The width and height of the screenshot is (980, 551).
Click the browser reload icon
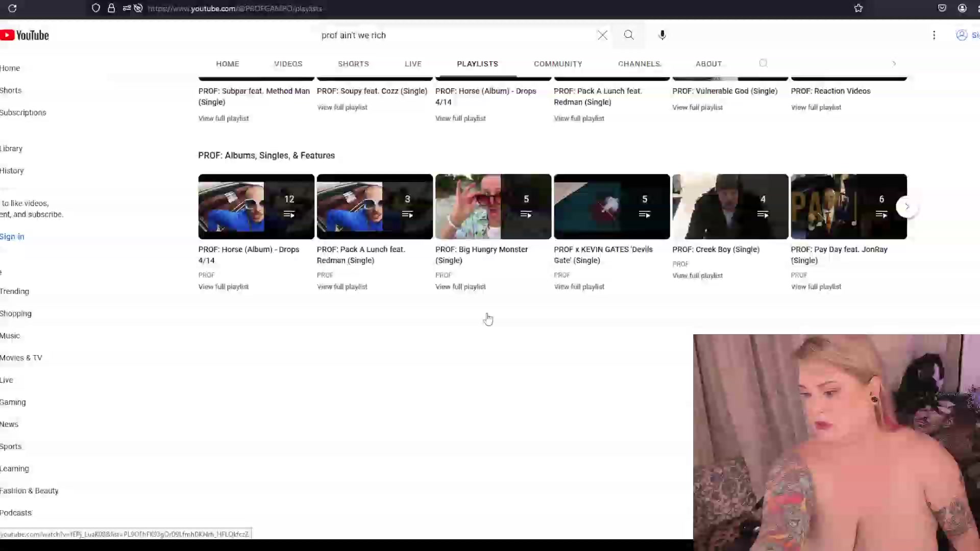pyautogui.click(x=12, y=8)
